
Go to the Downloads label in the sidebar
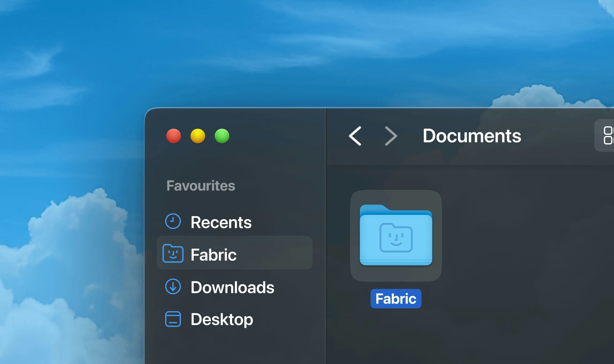232,287
